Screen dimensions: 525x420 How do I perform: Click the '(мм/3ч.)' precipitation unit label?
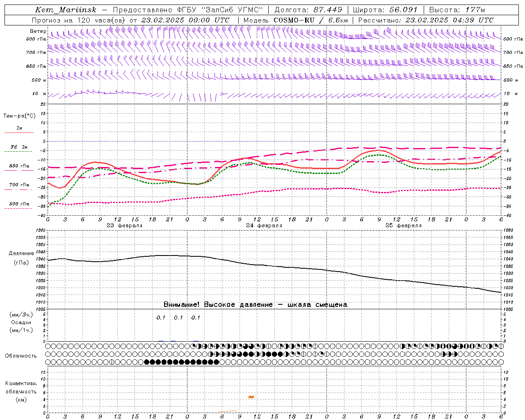(x=21, y=315)
